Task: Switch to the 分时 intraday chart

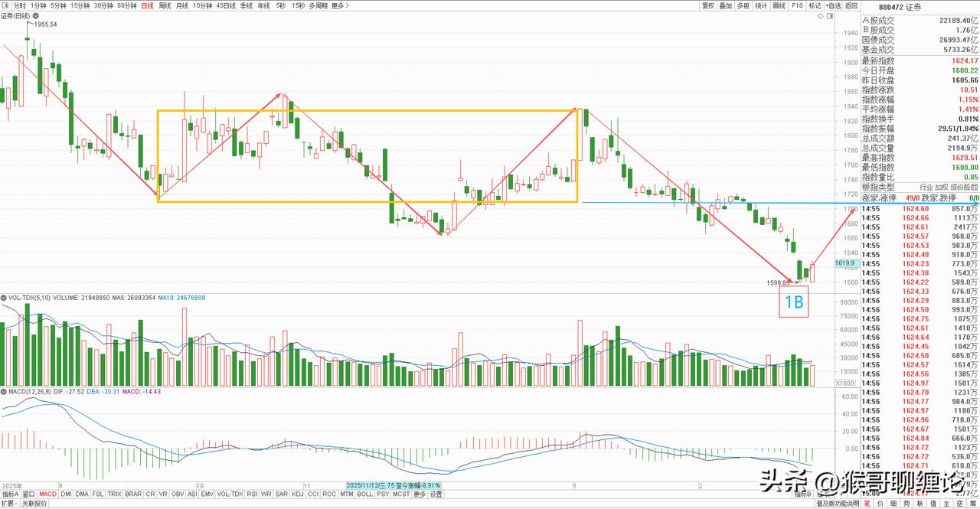Action: click(20, 5)
